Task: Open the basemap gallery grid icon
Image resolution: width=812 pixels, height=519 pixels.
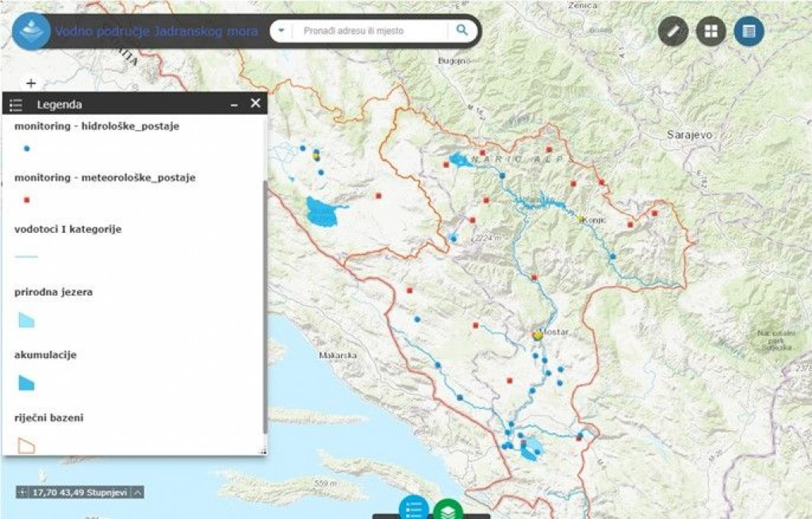Action: pos(710,32)
